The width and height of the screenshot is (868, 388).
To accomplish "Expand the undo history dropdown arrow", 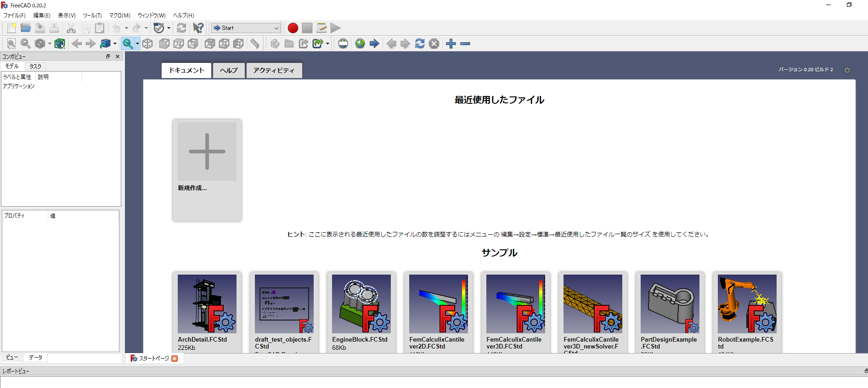I will tap(126, 28).
